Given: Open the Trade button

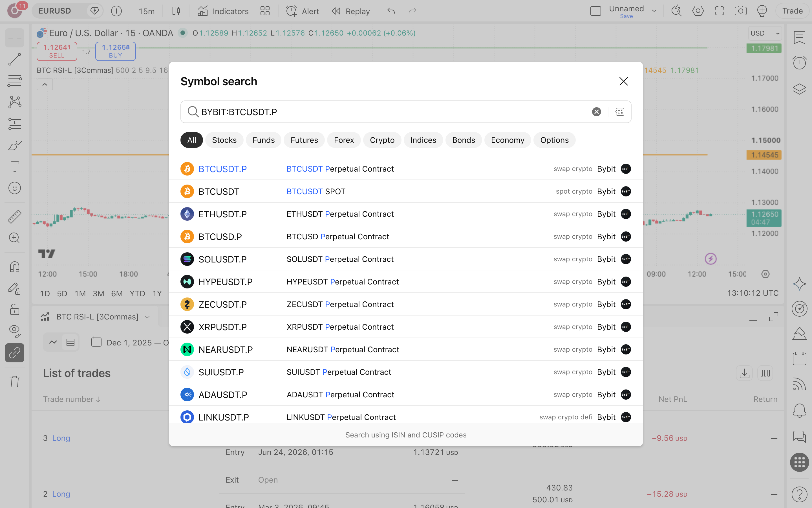Looking at the screenshot, I should [x=792, y=11].
